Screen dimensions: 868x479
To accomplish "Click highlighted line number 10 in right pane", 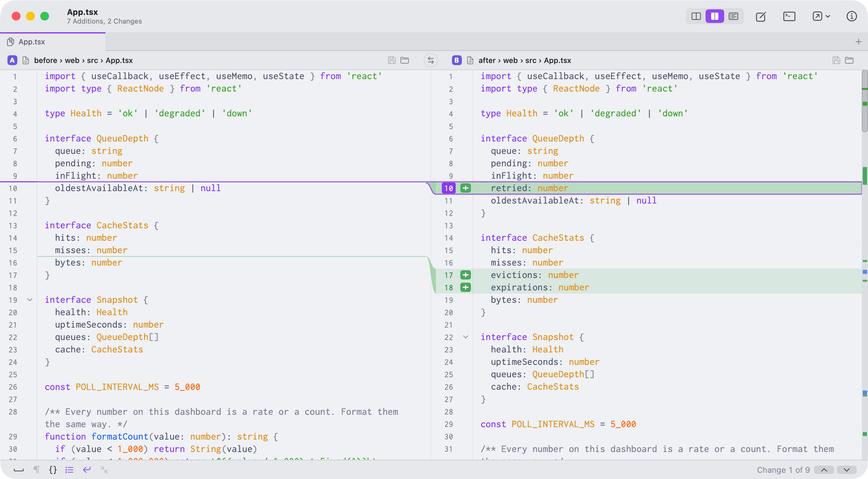I will click(x=449, y=188).
